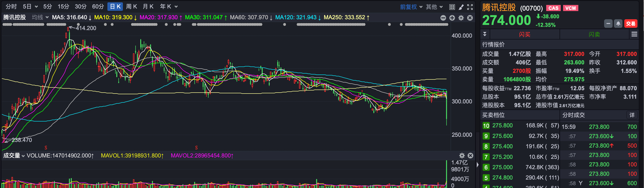Set a price alert with bell icon
The width and height of the screenshot is (644, 188).
[x=618, y=23]
